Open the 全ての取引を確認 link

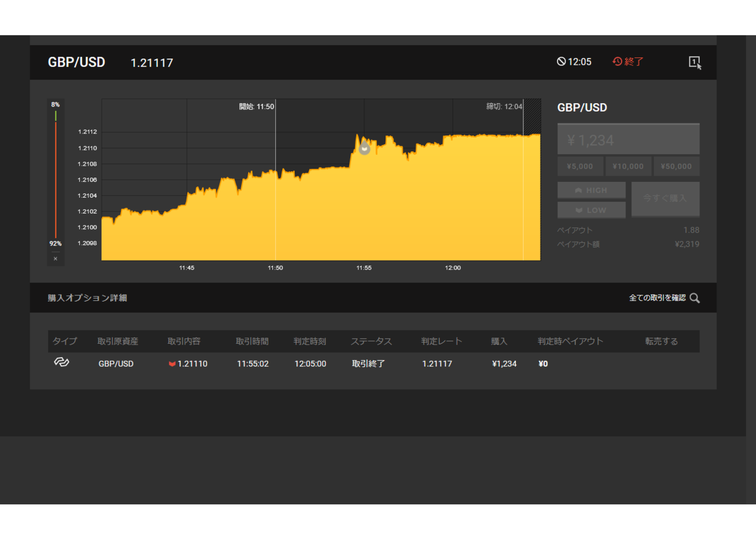point(657,298)
